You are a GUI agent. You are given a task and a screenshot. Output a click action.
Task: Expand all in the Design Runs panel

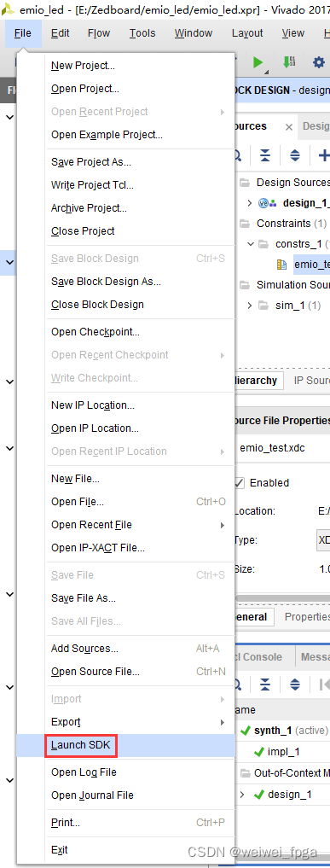click(295, 684)
